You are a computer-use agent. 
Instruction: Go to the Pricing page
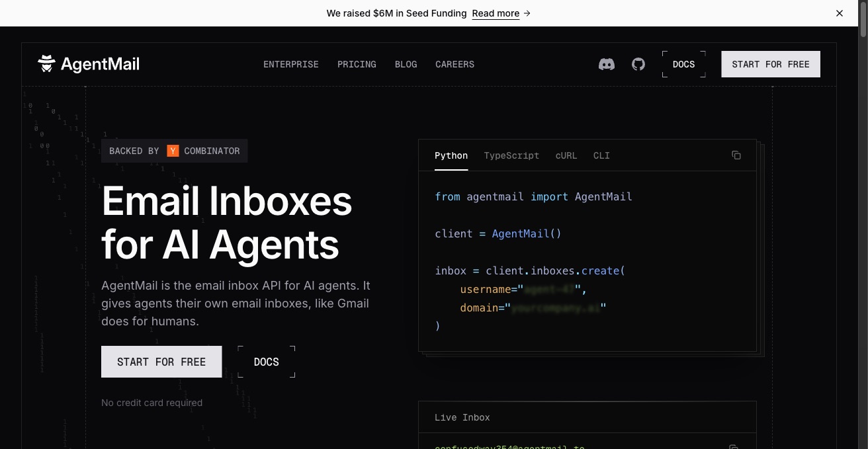(357, 64)
